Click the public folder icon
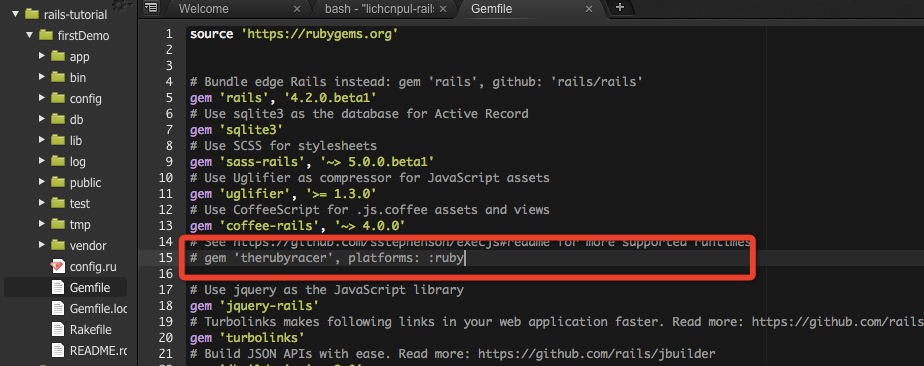 click(57, 182)
